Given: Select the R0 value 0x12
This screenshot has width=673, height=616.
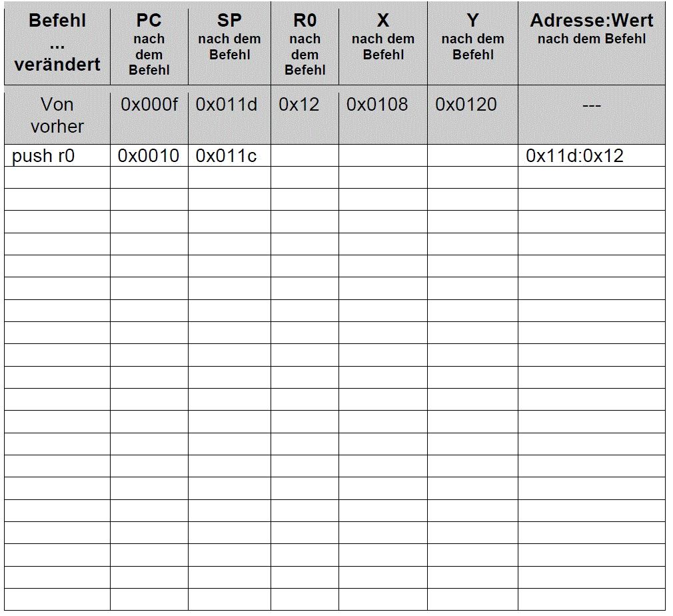Looking at the screenshot, I should pos(299,105).
